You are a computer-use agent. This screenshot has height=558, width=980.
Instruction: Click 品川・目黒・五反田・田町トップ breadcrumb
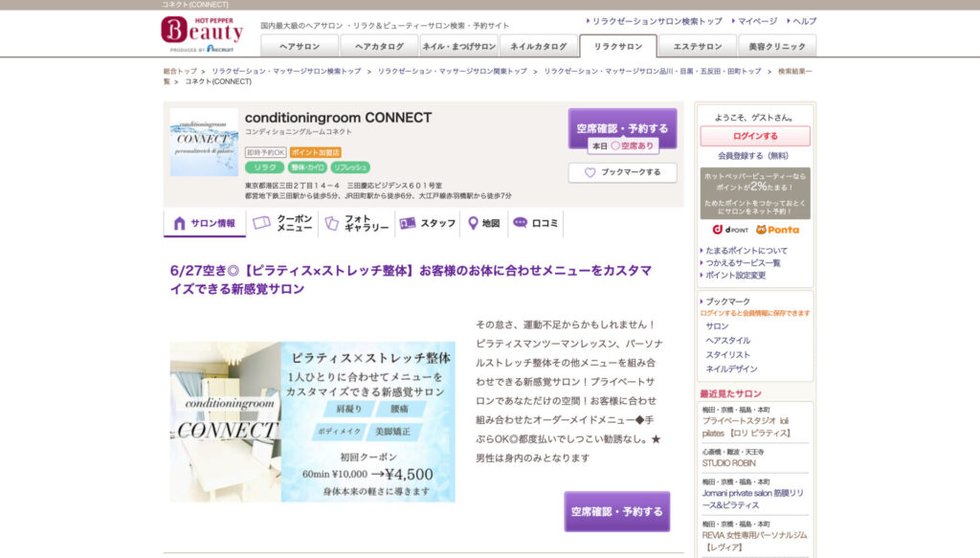point(653,71)
